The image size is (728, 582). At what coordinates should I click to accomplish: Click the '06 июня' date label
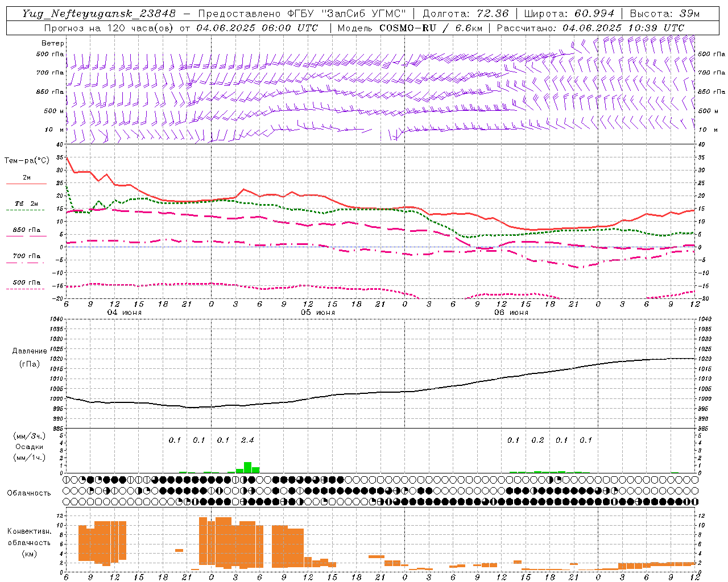pos(511,313)
